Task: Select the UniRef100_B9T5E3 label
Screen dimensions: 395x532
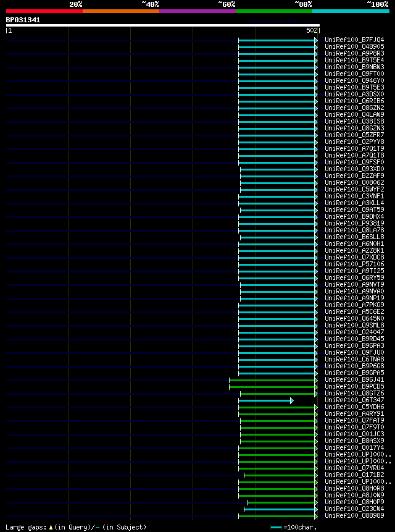Action: tap(354, 88)
